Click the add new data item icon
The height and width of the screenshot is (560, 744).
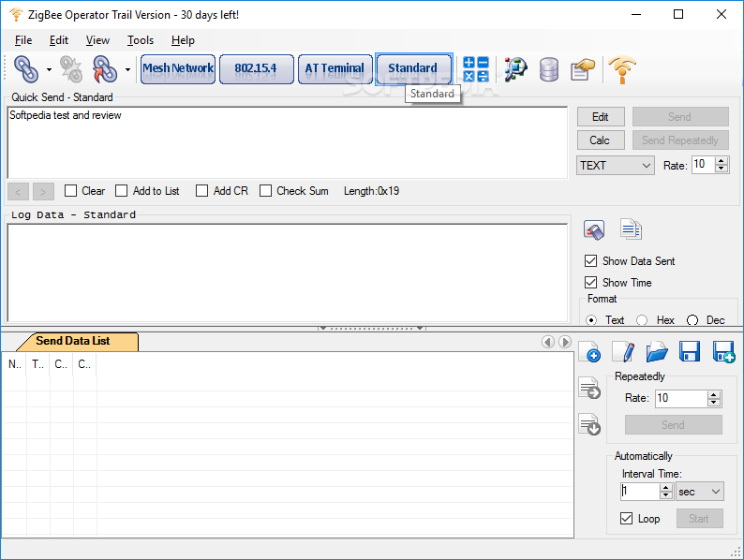coord(589,352)
